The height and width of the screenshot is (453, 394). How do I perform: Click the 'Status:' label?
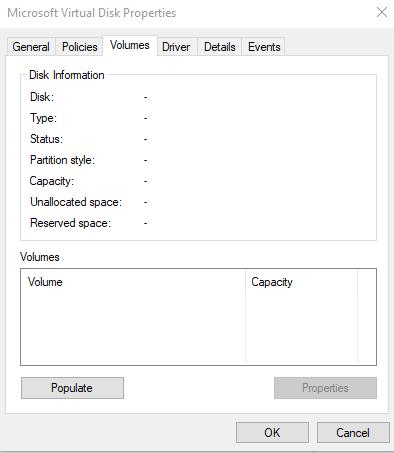46,139
